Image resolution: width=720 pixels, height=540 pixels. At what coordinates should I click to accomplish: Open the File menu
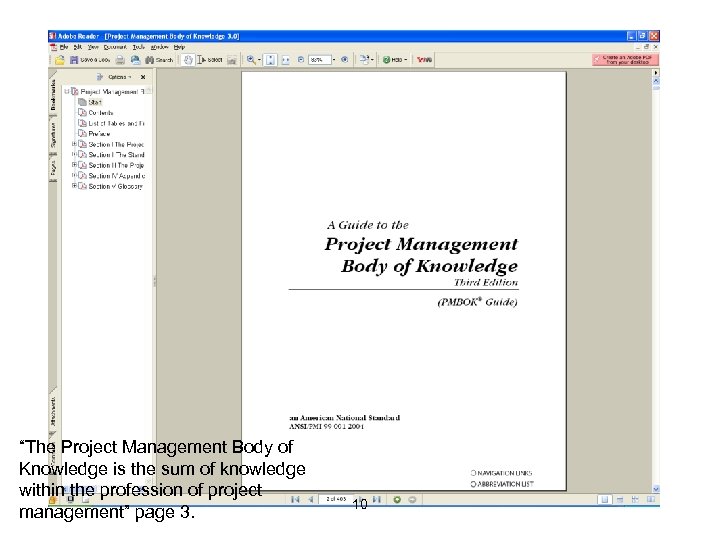[x=64, y=47]
